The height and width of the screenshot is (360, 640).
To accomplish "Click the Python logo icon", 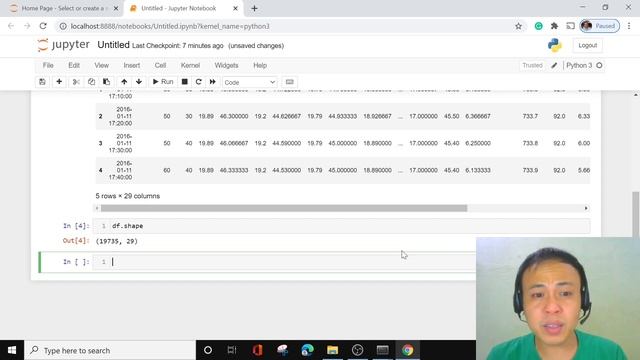I will click(555, 45).
